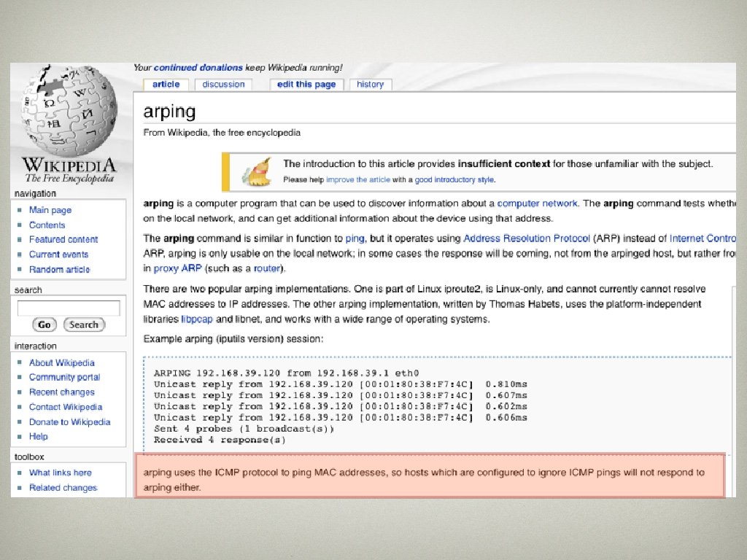Load a Random article
This screenshot has width=747, height=560.
click(60, 269)
